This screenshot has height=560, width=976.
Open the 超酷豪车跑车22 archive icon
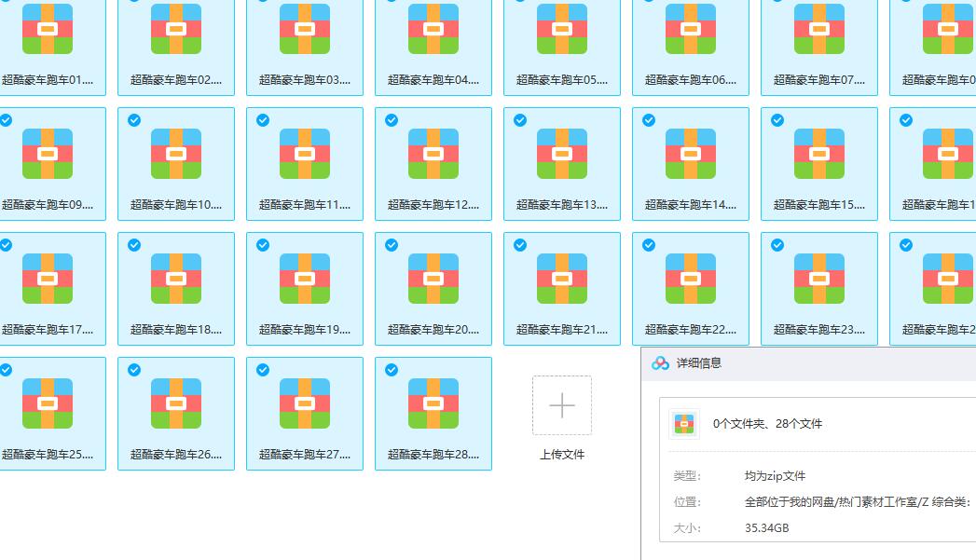pos(691,279)
